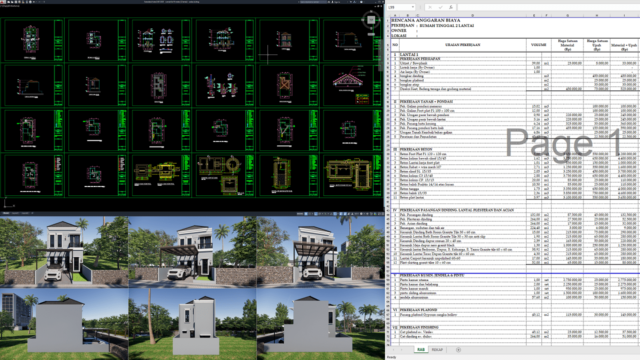Image resolution: width=640 pixels, height=360 pixels.
Task: Click the 'Ready' status text in Excel
Action: click(391, 357)
